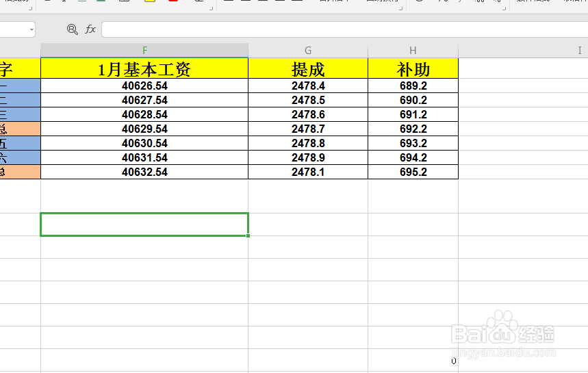
Task: Select column G header
Action: click(308, 50)
